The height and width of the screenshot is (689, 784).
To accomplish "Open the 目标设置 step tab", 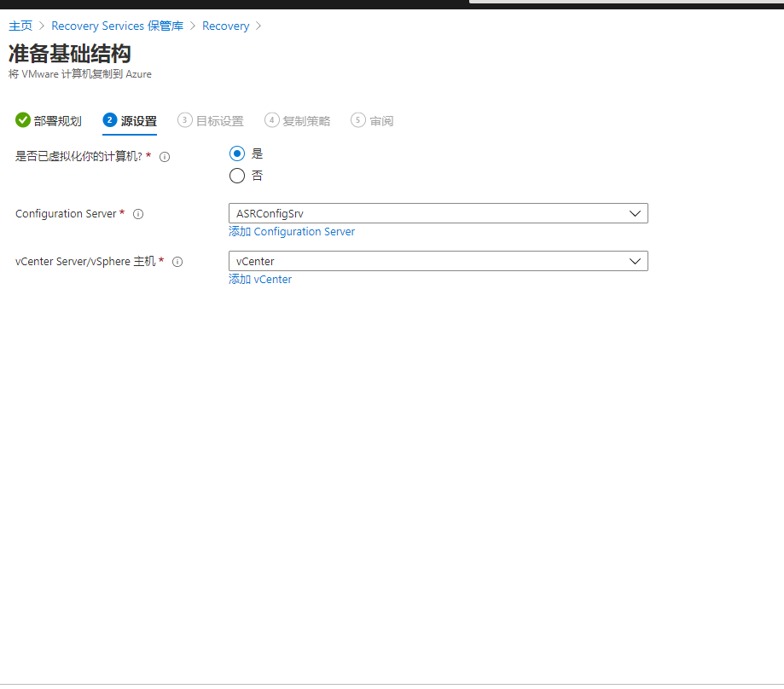I will (x=211, y=120).
